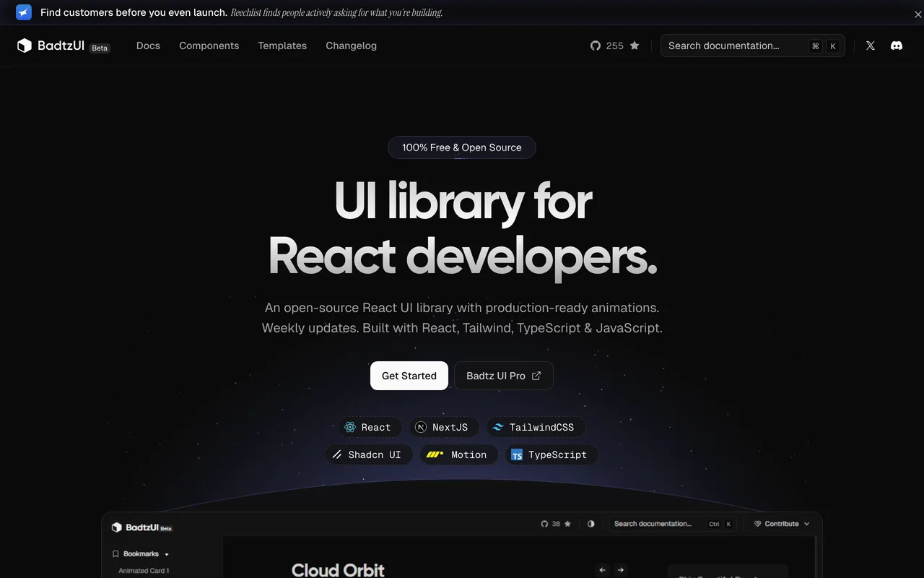
Task: Open the Components nav item
Action: [x=209, y=46]
